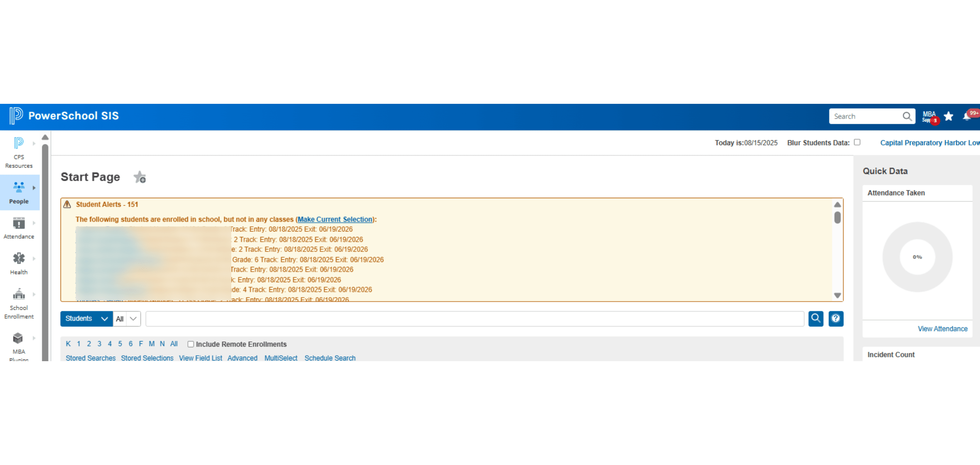980x465 pixels.
Task: Filter students by F (female)
Action: click(141, 344)
